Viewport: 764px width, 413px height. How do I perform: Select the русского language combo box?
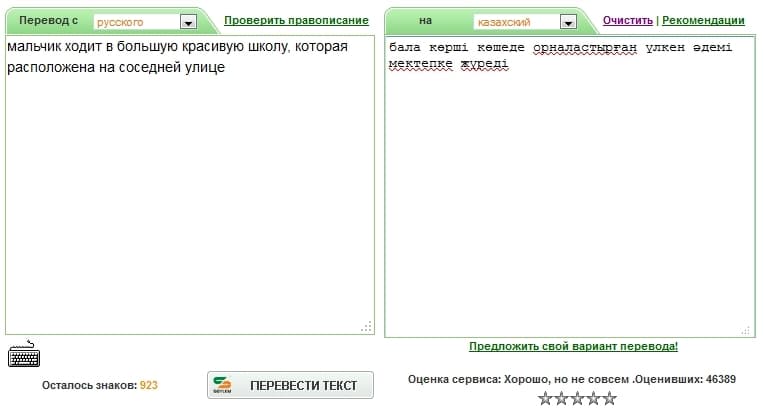[x=145, y=22]
